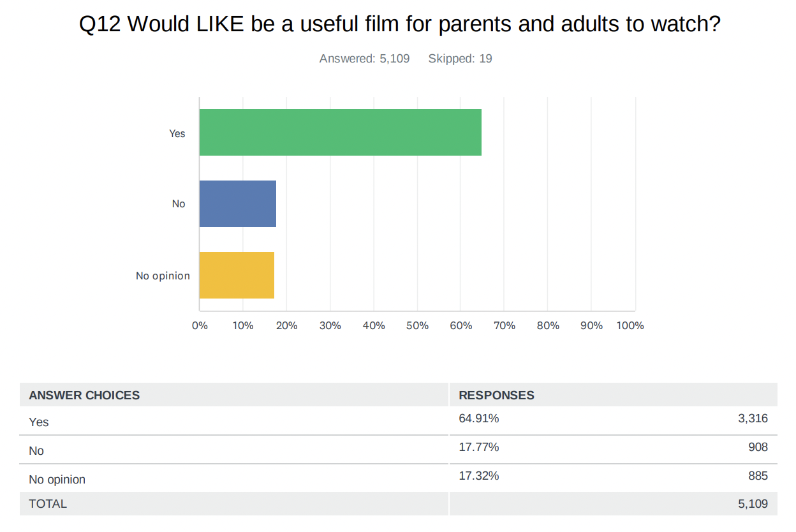The height and width of the screenshot is (532, 796).
Task: Click the green Yes bar
Action: point(340,132)
